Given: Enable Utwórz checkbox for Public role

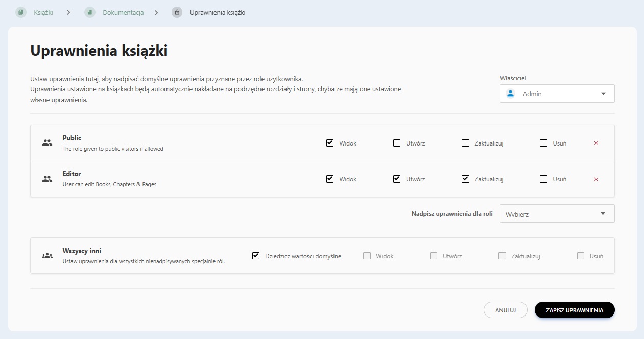Looking at the screenshot, I should tap(397, 143).
